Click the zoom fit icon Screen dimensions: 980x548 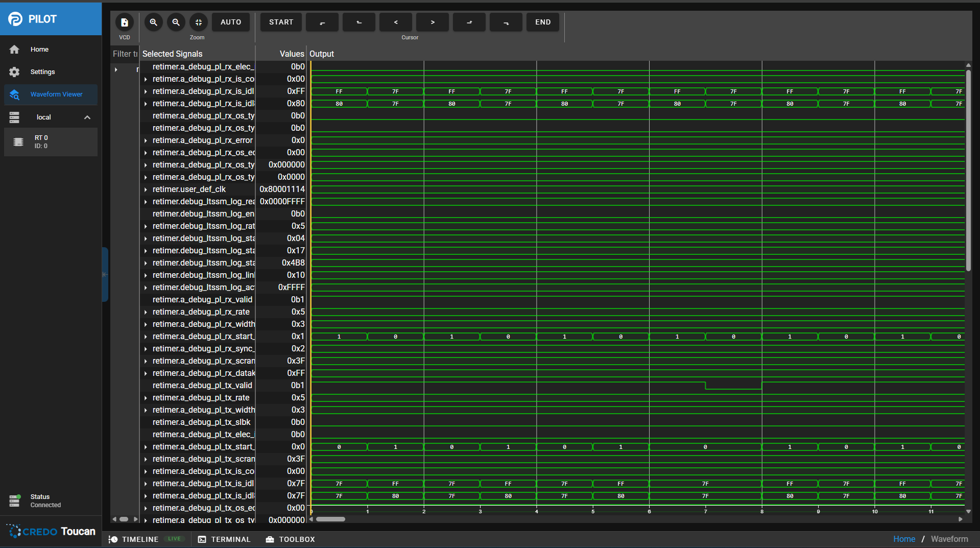(x=199, y=22)
